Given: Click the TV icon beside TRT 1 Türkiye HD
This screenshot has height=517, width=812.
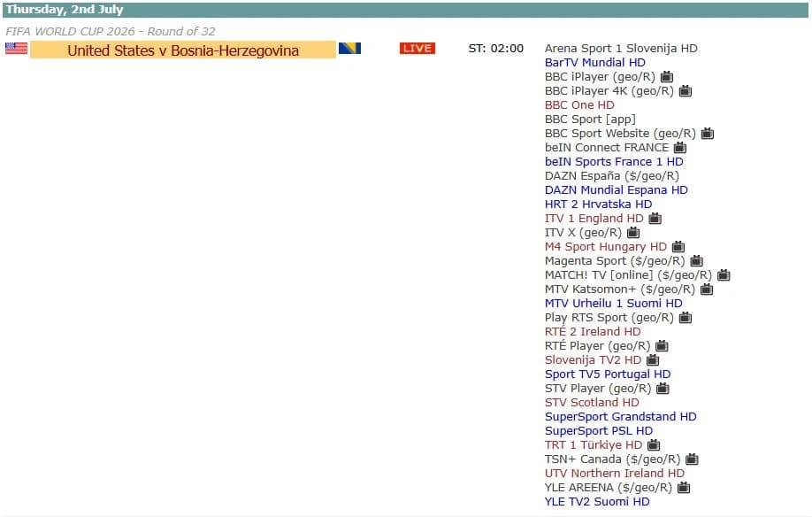Looking at the screenshot, I should pyautogui.click(x=654, y=445).
